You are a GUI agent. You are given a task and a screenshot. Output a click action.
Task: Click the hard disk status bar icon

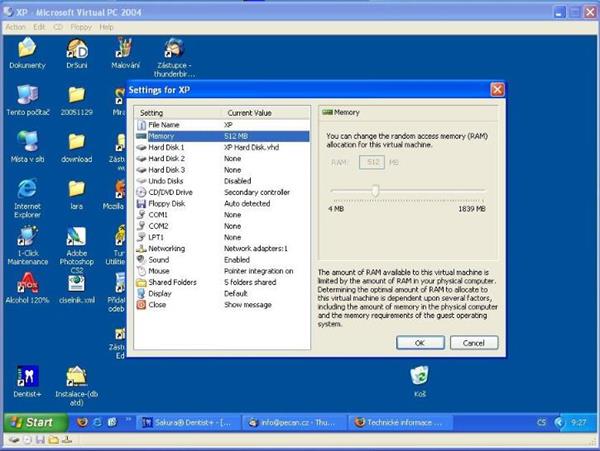15,440
